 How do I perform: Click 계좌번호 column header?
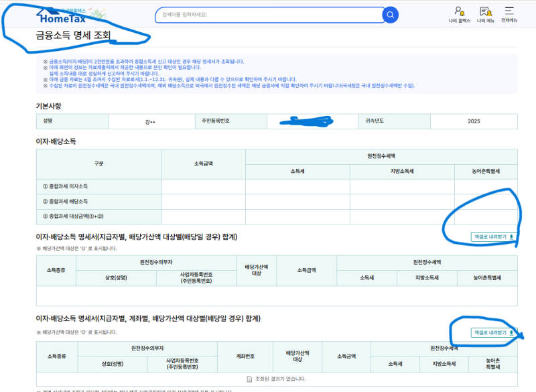245,356
